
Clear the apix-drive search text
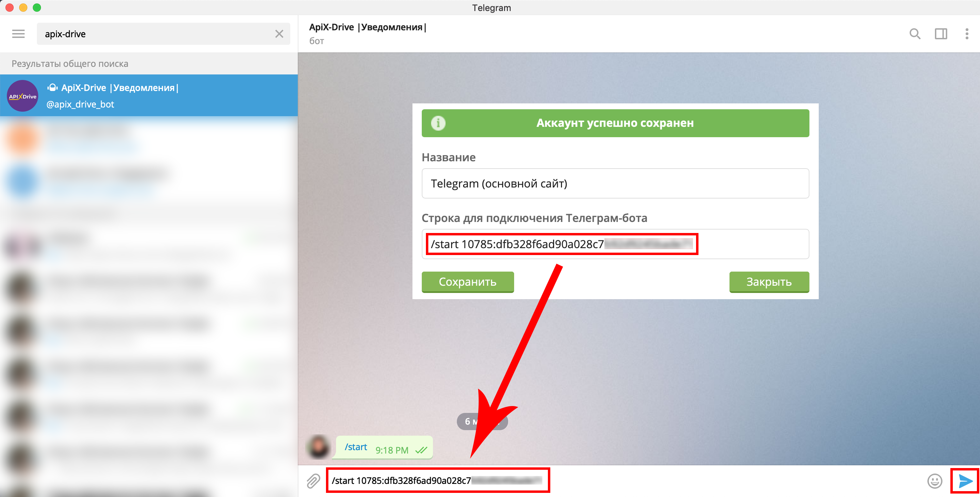click(x=279, y=34)
